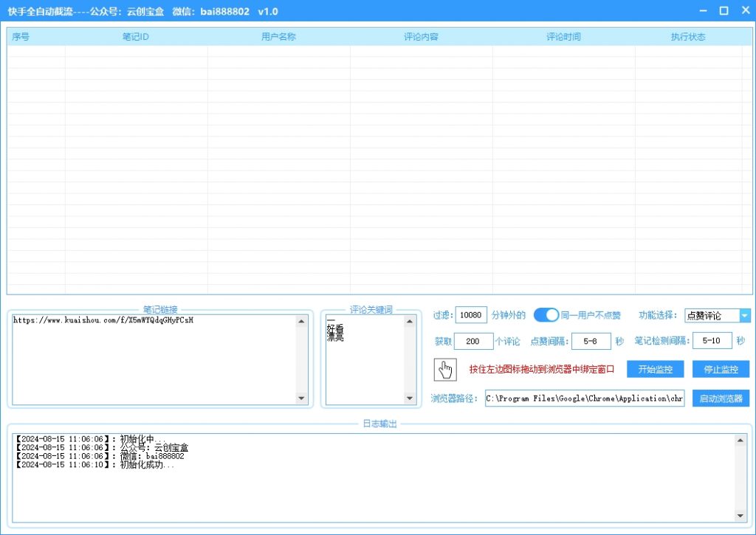The height and width of the screenshot is (535, 756).
Task: Click the 获取 comment count field
Action: [473, 341]
